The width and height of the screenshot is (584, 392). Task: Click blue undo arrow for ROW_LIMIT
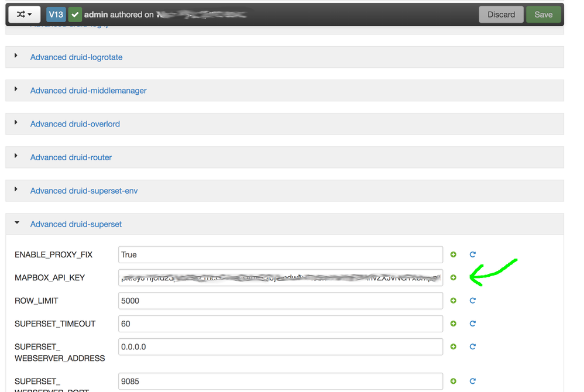(473, 301)
